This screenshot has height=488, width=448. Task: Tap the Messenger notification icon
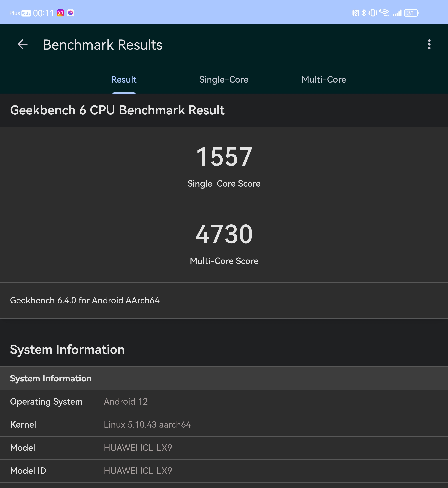coord(71,13)
